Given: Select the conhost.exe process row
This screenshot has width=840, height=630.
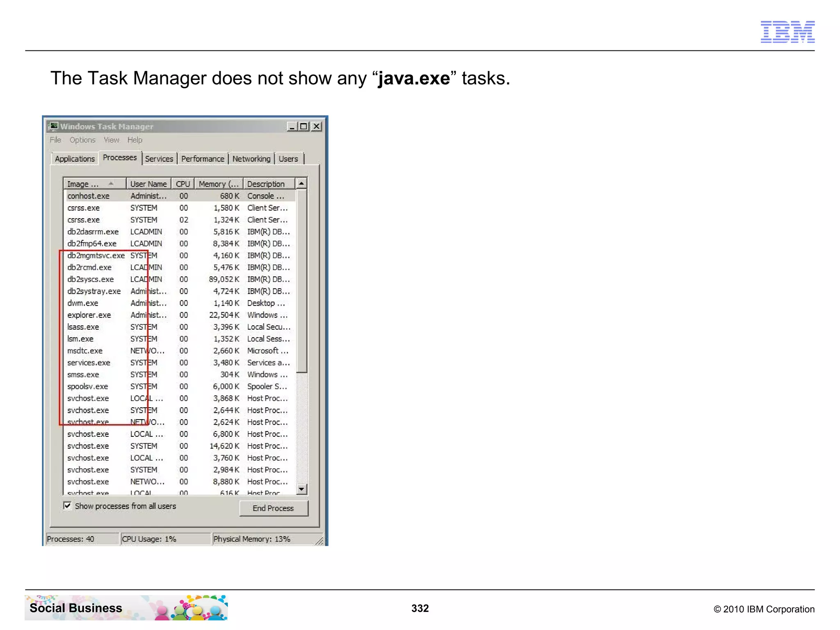Looking at the screenshot, I should pyautogui.click(x=180, y=196).
